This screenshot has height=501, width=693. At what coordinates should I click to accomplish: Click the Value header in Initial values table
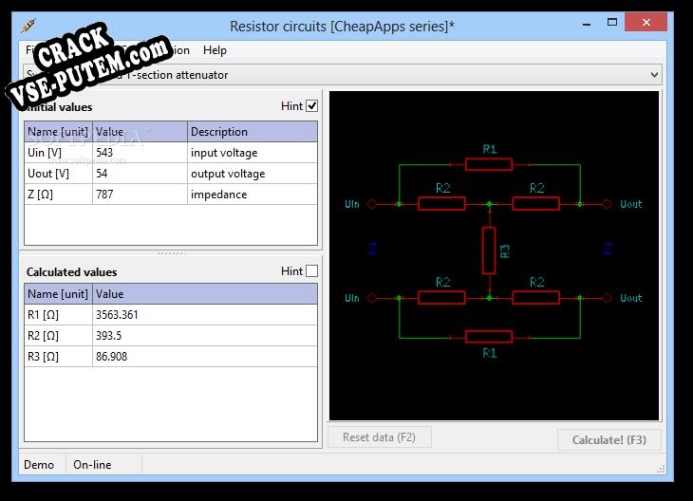click(140, 132)
